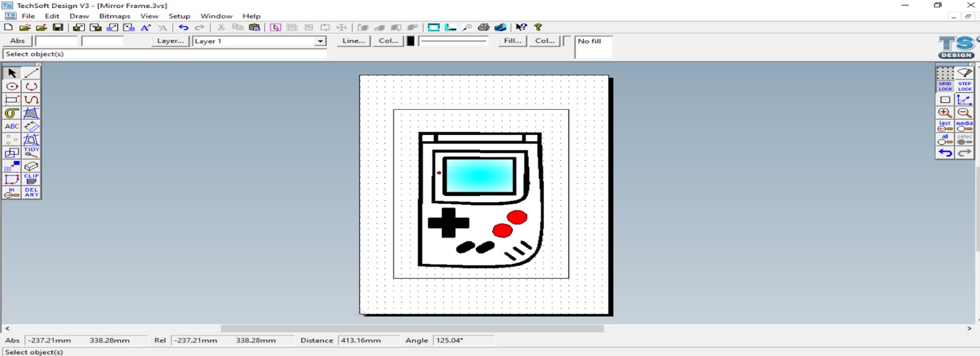Image resolution: width=980 pixels, height=356 pixels.
Task: Click the black line colour swatch
Action: point(410,41)
